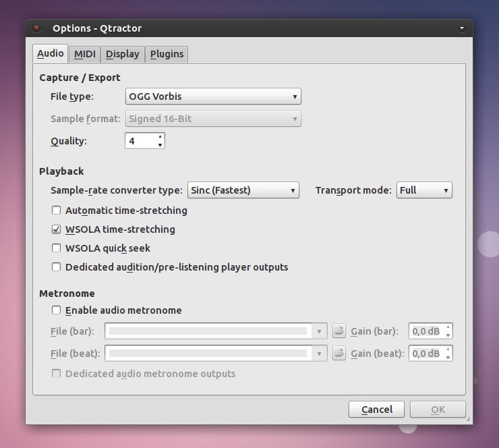Image resolution: width=499 pixels, height=448 pixels.
Task: Click the Metronome section heading
Action: 67,293
